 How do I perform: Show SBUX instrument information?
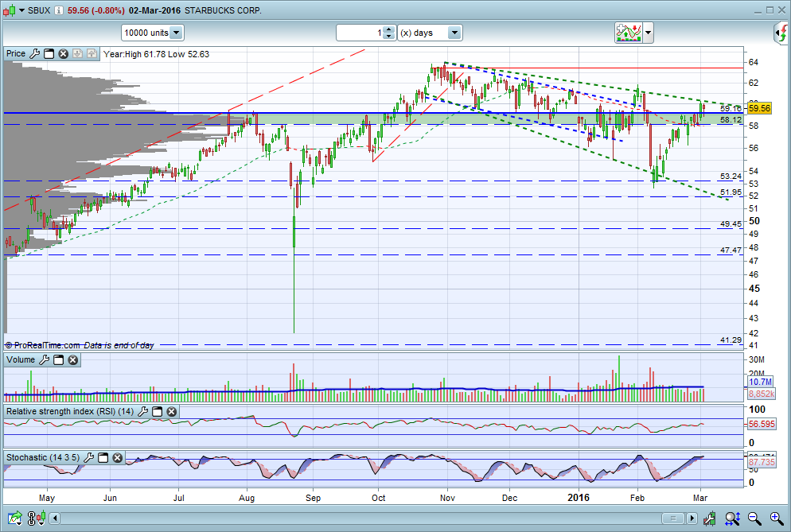(59, 10)
